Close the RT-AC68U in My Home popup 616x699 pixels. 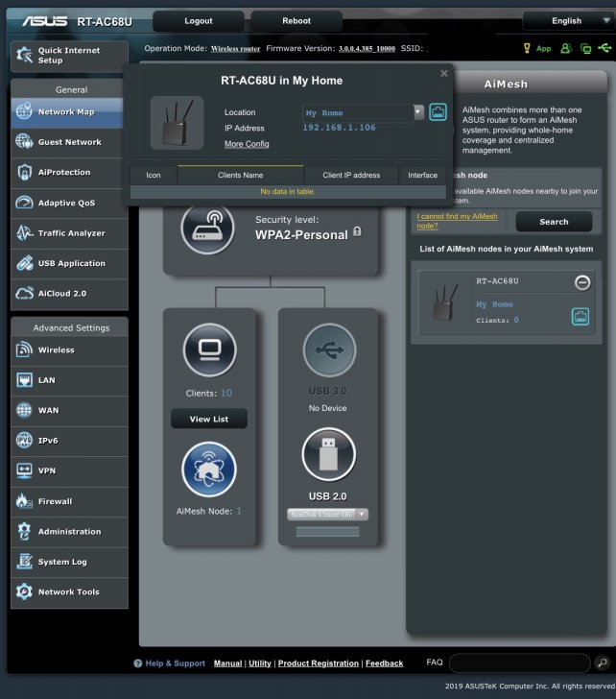tap(444, 74)
